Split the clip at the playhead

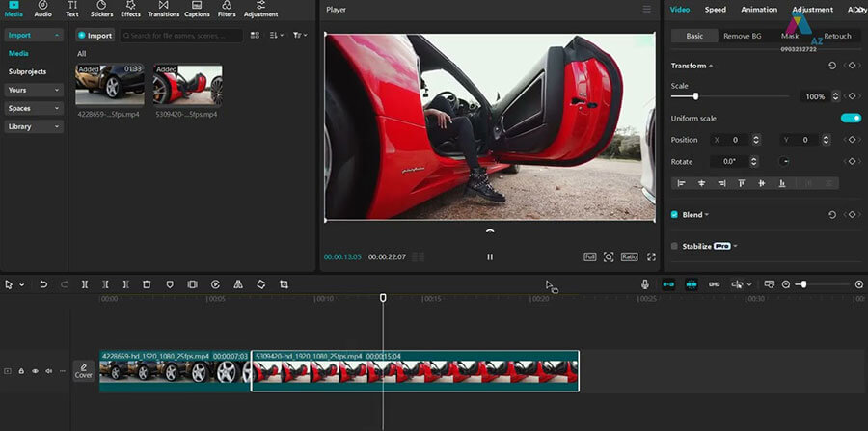pyautogui.click(x=85, y=284)
